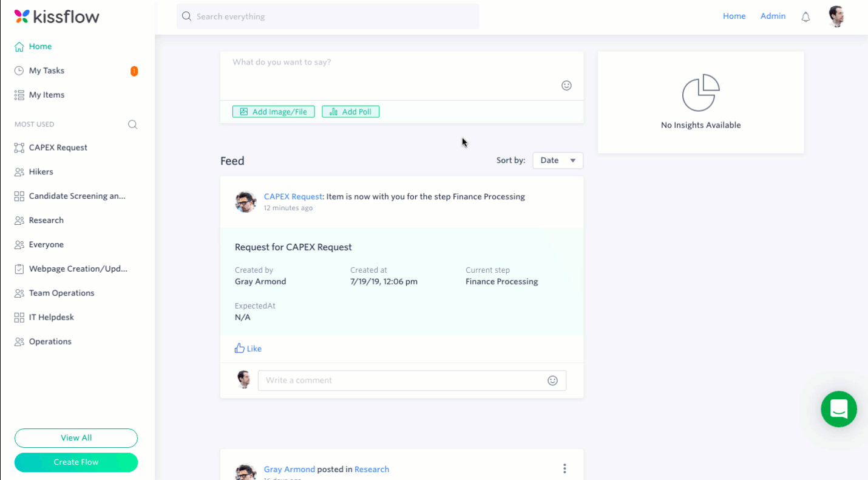Open the user profile avatar menu

(x=836, y=16)
